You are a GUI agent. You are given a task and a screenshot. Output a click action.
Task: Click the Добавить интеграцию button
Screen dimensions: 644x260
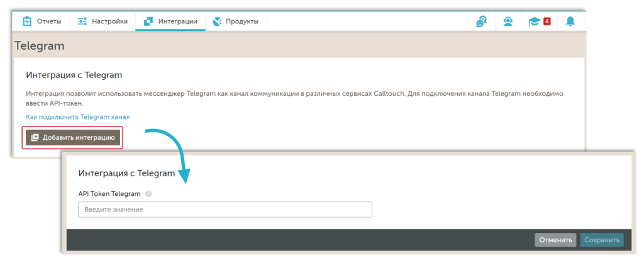coord(73,138)
